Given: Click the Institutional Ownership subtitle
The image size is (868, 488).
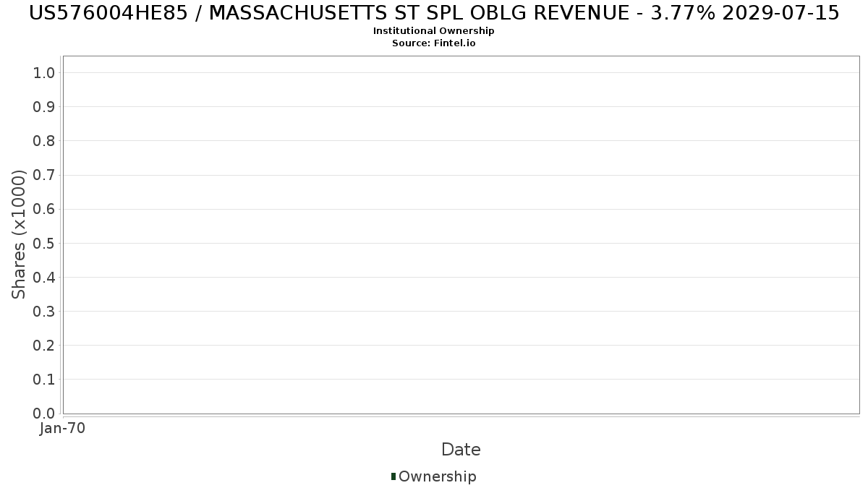Looking at the screenshot, I should [434, 31].
